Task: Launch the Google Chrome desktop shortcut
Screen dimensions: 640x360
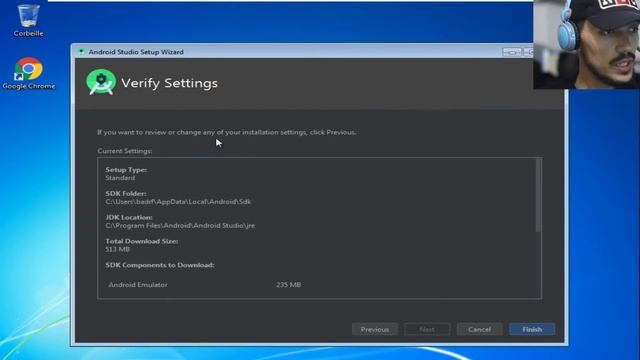Action: 28,73
